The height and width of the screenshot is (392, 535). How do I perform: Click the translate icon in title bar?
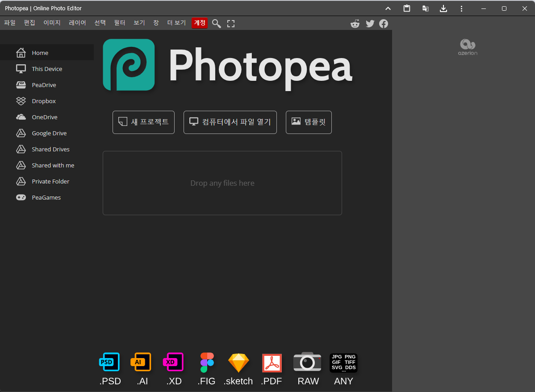click(425, 8)
